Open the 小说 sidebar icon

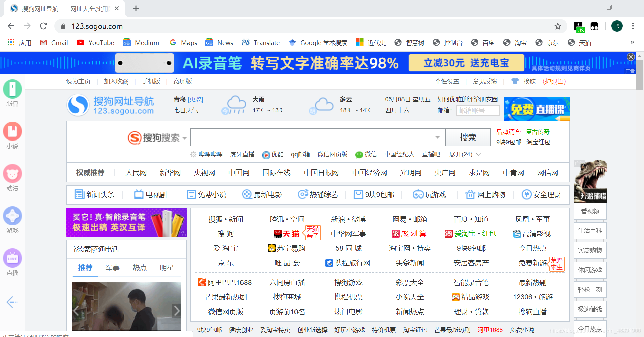(13, 131)
